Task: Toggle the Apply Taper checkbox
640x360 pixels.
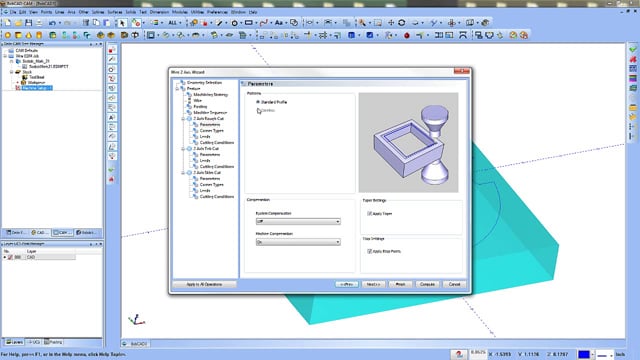Action: click(369, 213)
